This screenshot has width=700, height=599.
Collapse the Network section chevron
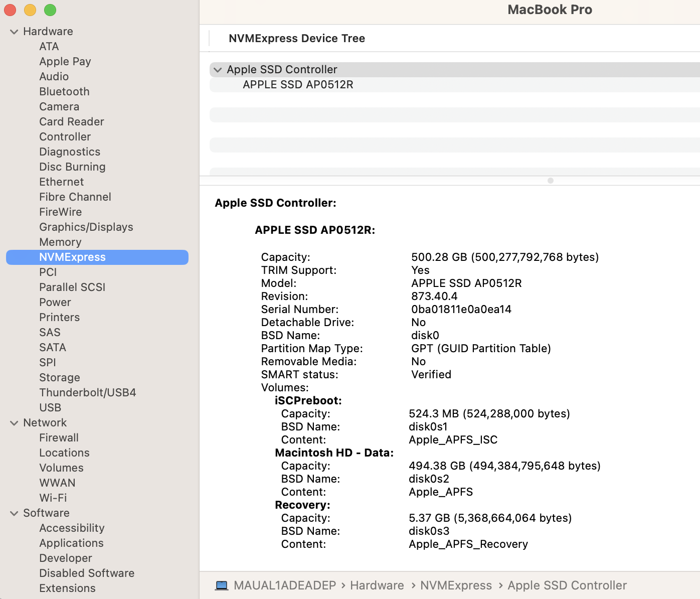14,423
